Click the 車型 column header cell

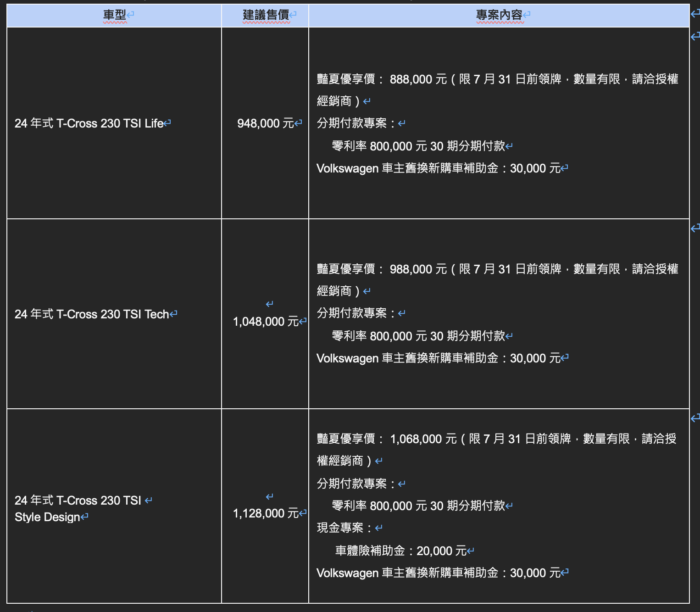point(114,15)
